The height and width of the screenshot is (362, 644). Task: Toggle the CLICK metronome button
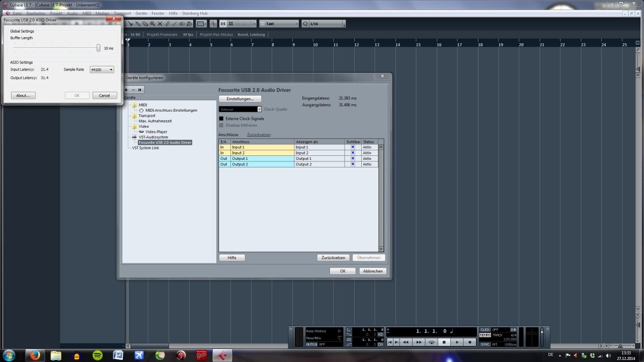485,330
